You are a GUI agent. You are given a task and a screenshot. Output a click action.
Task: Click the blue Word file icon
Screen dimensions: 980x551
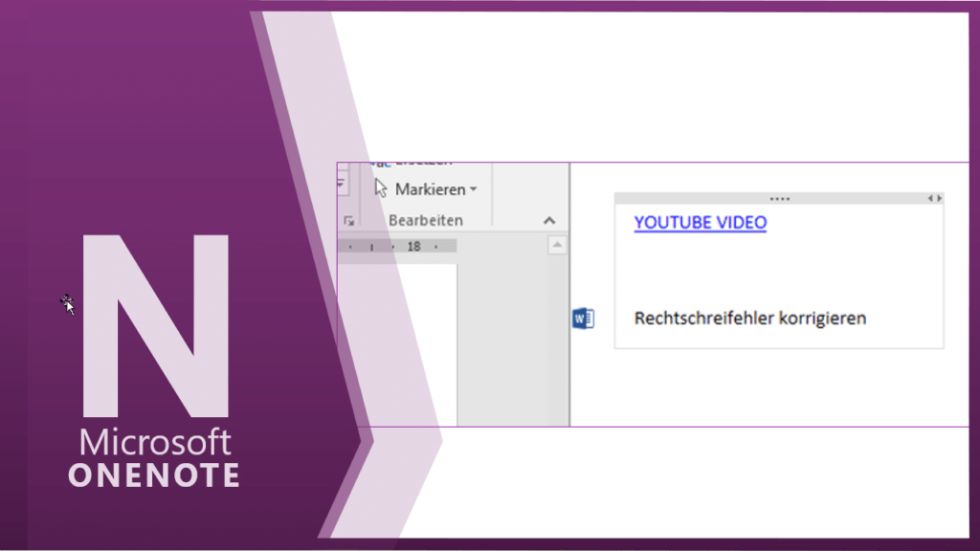point(583,319)
